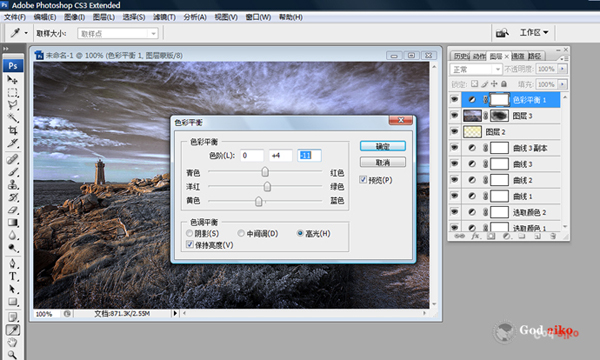600x360 pixels.
Task: Select the Hand tool
Action: tap(12, 342)
